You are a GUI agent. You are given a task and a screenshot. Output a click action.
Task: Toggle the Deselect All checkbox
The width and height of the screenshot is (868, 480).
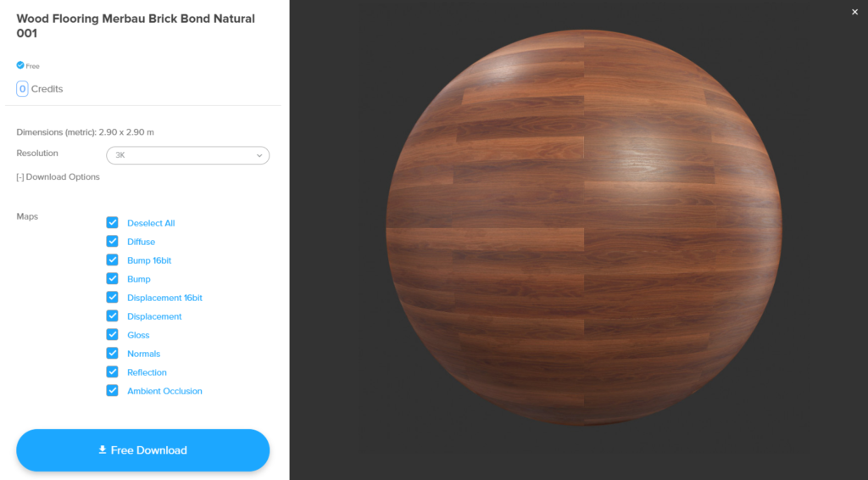tap(113, 222)
